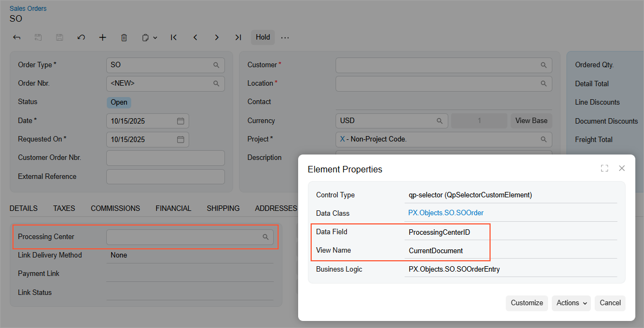This screenshot has height=328, width=644.
Task: Go to first record icon
Action: point(173,37)
